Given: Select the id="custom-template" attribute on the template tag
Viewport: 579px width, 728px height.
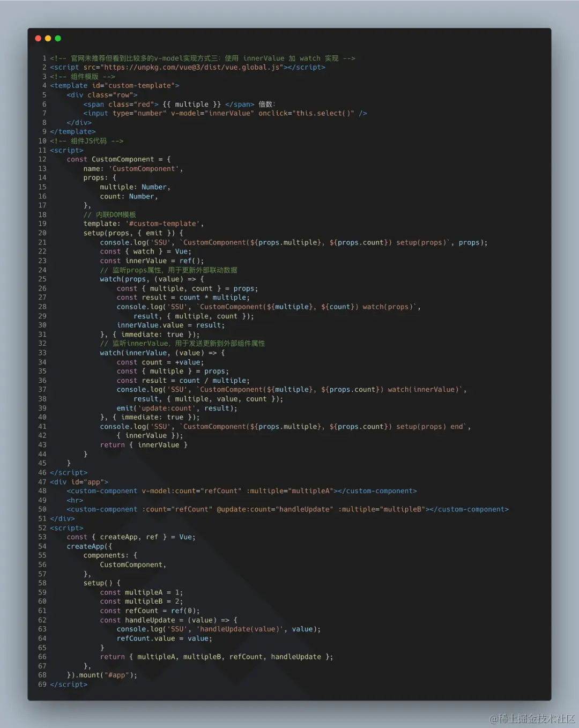Looking at the screenshot, I should (x=133, y=86).
